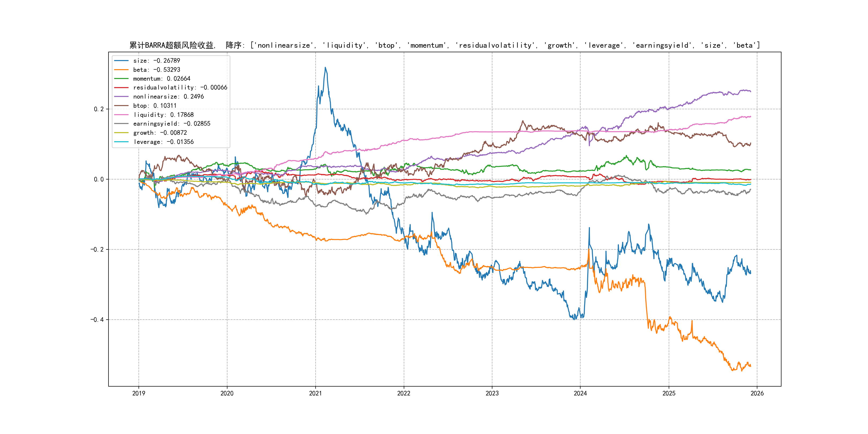Click the purple nonlinearsize legend line swatch
This screenshot has width=868, height=434.
tap(121, 97)
